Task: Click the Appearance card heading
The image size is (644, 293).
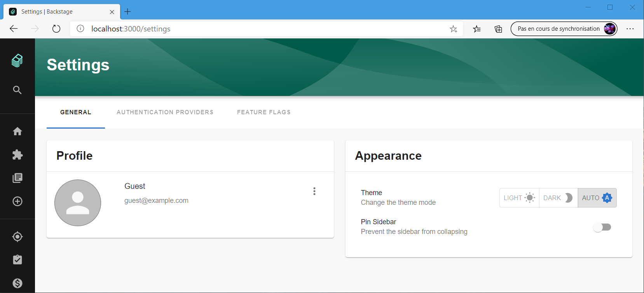Action: [x=388, y=156]
